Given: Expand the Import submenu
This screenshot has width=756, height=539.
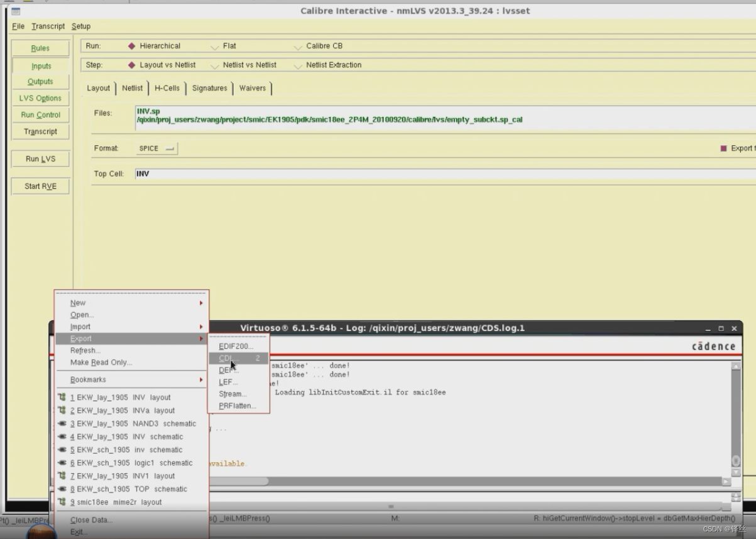Looking at the screenshot, I should pos(131,327).
